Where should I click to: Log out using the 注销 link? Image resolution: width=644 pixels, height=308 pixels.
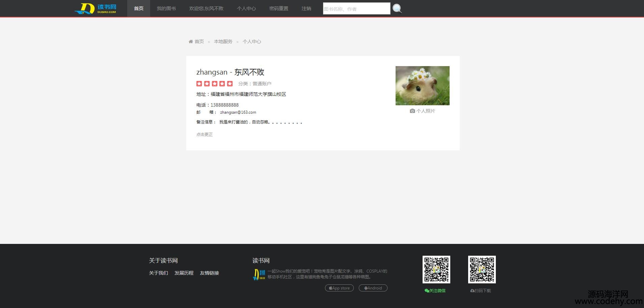pyautogui.click(x=306, y=8)
